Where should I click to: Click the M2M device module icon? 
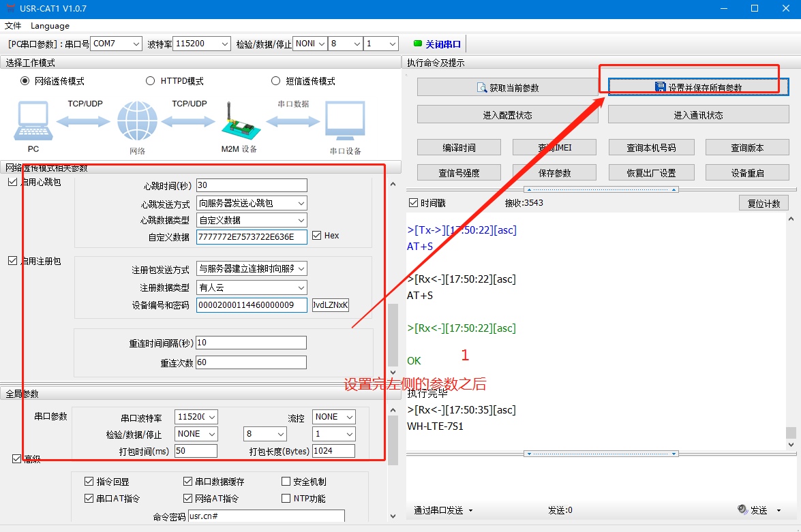238,121
